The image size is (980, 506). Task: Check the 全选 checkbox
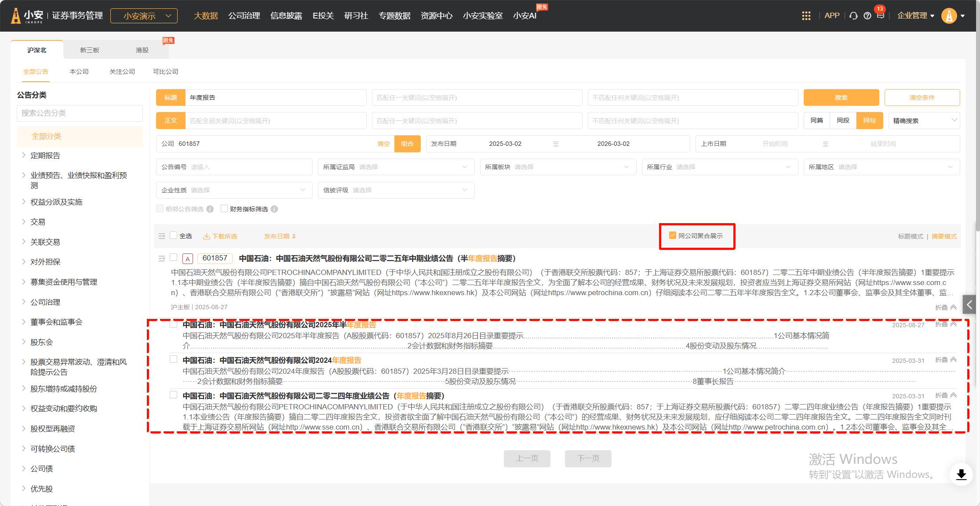174,235
